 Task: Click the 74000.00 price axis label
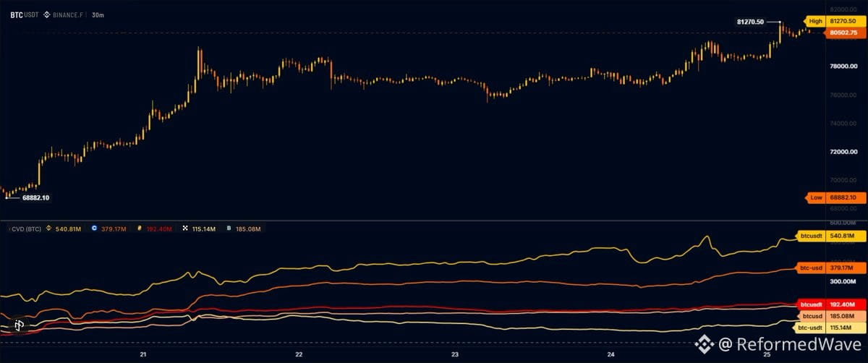point(843,124)
